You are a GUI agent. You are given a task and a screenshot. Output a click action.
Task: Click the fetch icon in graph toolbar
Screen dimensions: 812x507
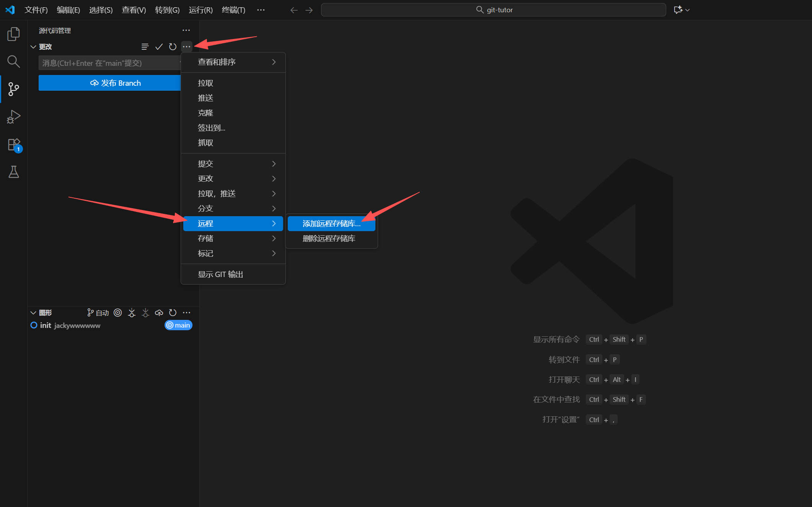coord(132,313)
